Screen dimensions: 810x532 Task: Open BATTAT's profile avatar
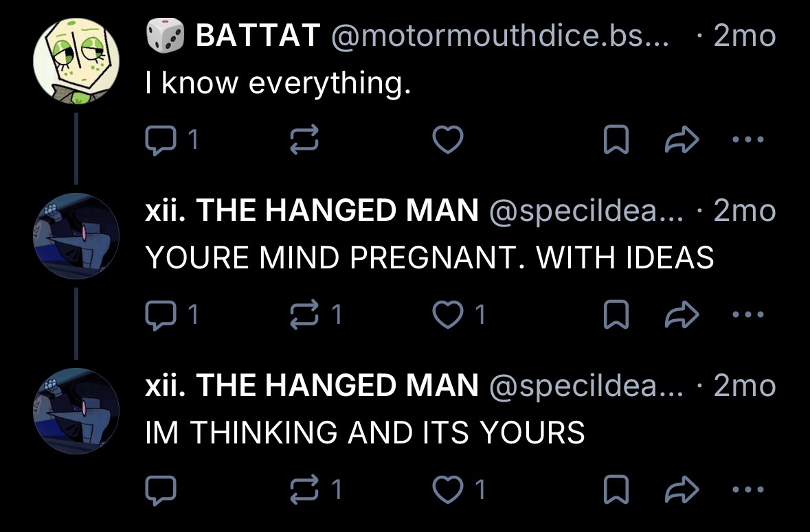pos(76,62)
